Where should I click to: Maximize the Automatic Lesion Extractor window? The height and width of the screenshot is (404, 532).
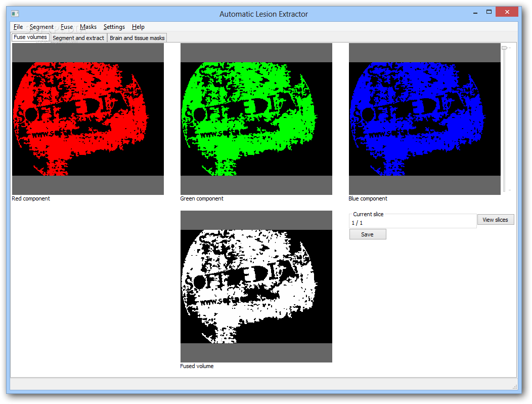click(x=489, y=12)
